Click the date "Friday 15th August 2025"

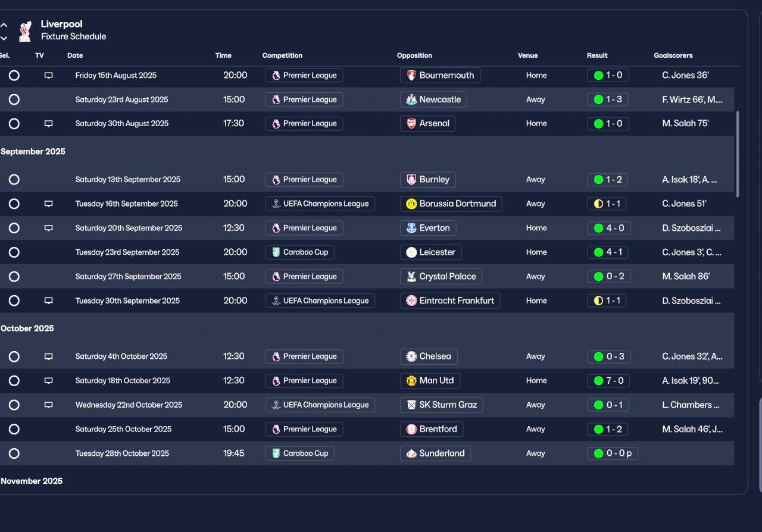pyautogui.click(x=116, y=76)
